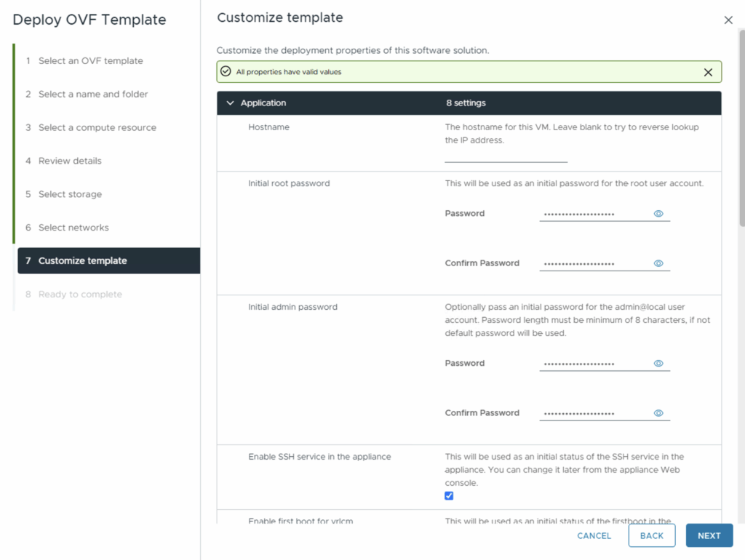The image size is (745, 560).
Task: Cancel the template deployment
Action: (x=594, y=536)
